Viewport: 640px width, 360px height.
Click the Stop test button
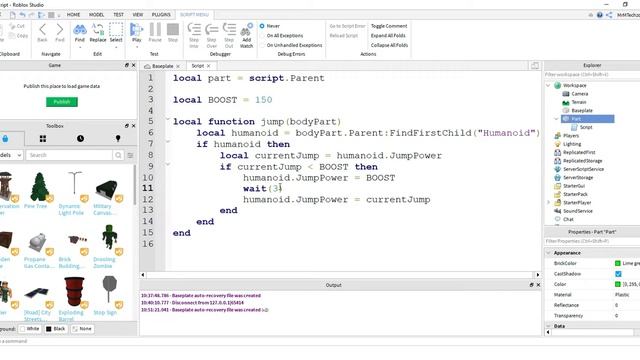173,30
